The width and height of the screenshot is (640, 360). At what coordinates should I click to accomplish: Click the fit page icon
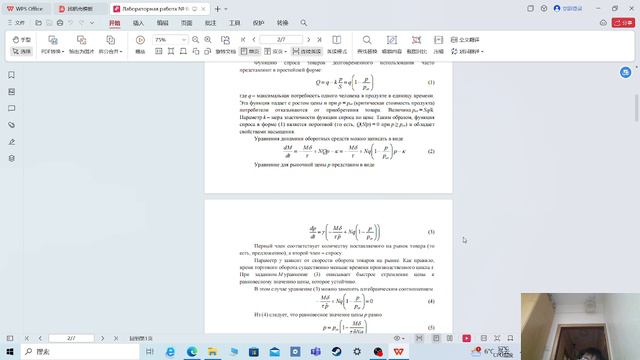pos(183,51)
